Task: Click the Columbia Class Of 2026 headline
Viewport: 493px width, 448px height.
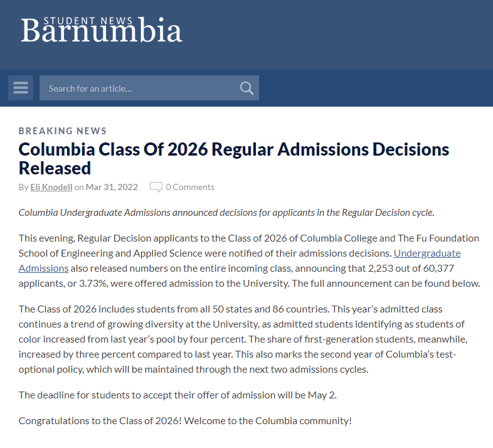Action: (x=233, y=159)
